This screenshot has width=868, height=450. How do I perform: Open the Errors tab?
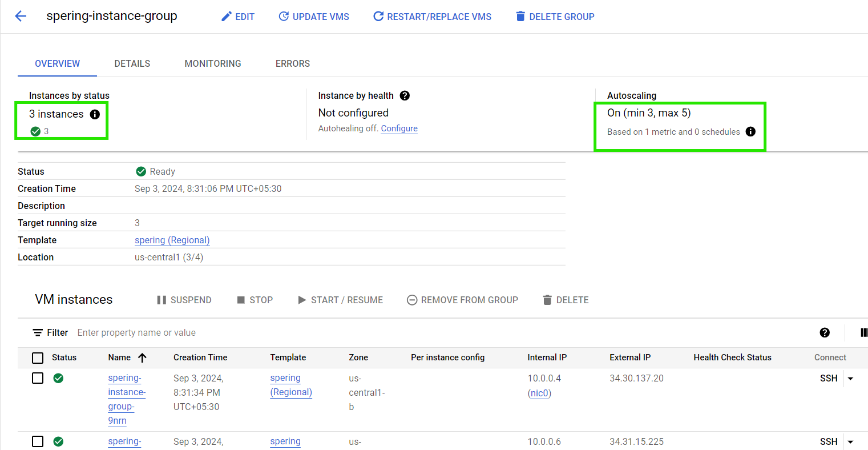pyautogui.click(x=292, y=63)
